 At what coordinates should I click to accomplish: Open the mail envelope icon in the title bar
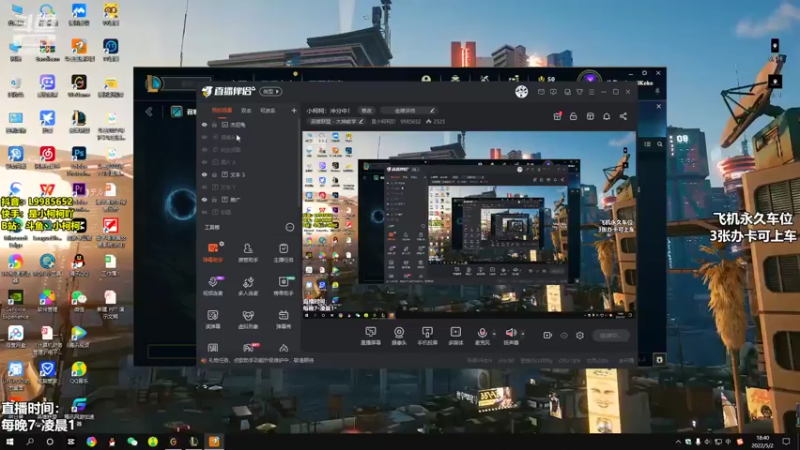(x=541, y=92)
